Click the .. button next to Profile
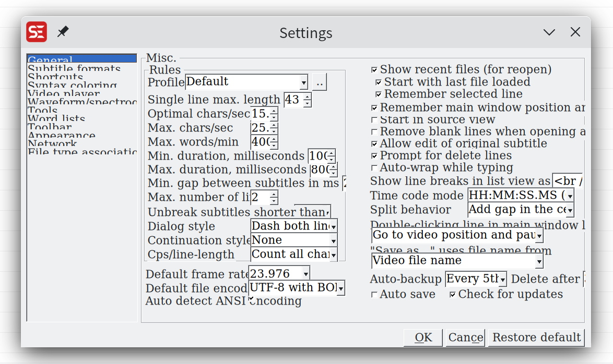This screenshot has width=613, height=364. 319,82
